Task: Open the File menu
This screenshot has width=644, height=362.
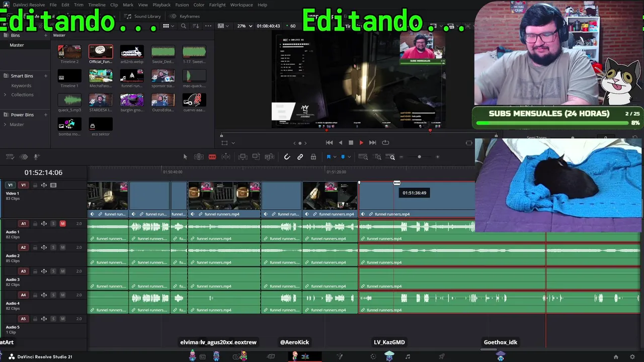Action: [53, 5]
